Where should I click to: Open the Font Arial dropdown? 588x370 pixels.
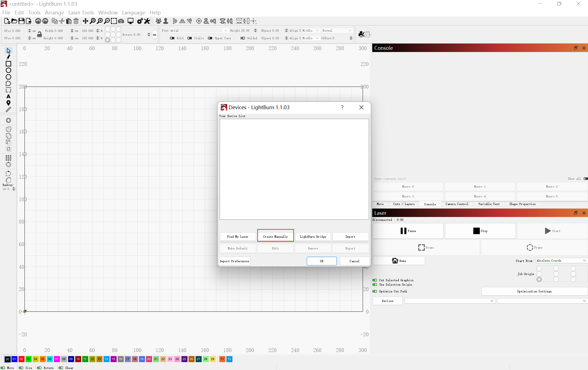[x=199, y=30]
